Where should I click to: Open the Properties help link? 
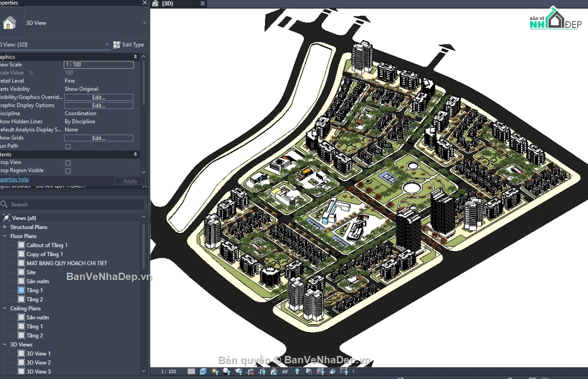[14, 180]
